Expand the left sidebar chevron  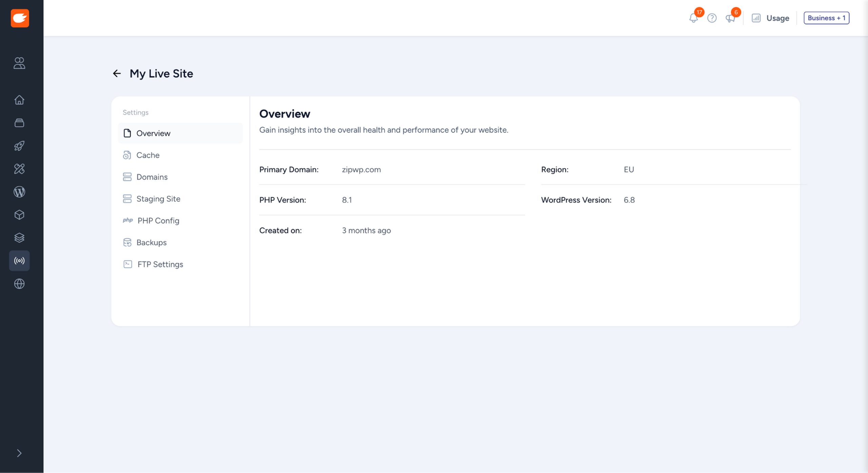(x=19, y=453)
